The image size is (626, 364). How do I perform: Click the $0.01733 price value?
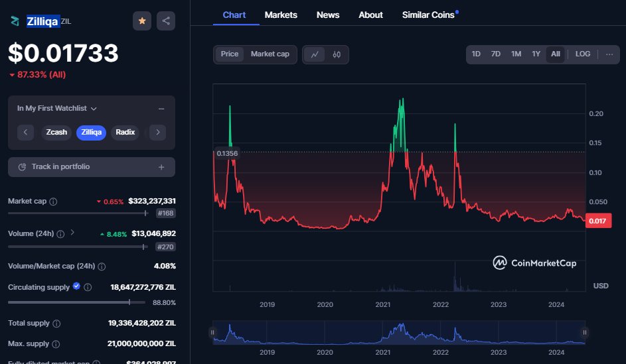(x=63, y=53)
